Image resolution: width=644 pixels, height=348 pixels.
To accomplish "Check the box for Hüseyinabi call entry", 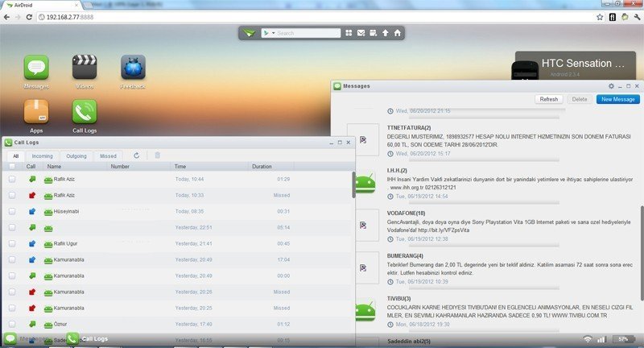I will [11, 211].
